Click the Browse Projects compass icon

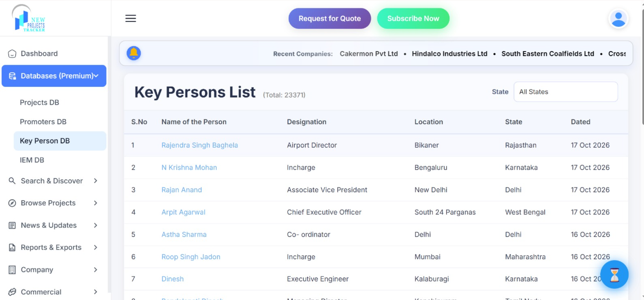[12, 203]
